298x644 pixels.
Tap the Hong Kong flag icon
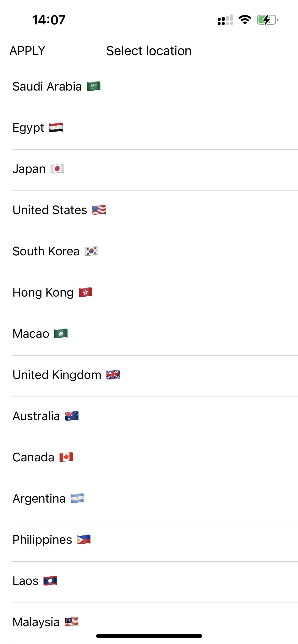(x=86, y=292)
